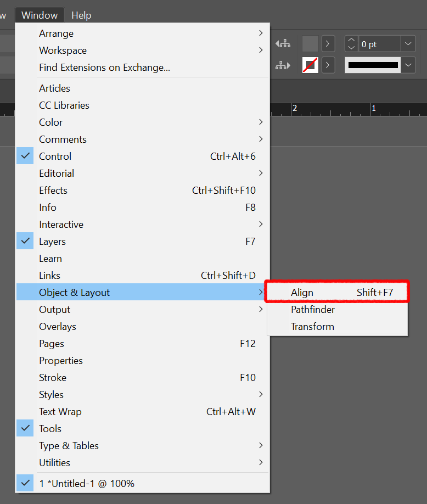This screenshot has width=427, height=504.
Task: Open the Effects panel
Action: tap(143, 191)
